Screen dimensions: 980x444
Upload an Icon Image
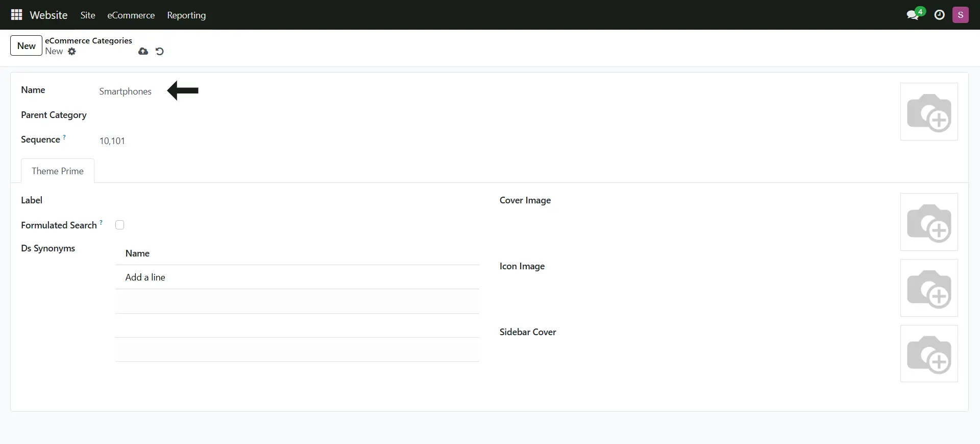click(x=928, y=288)
